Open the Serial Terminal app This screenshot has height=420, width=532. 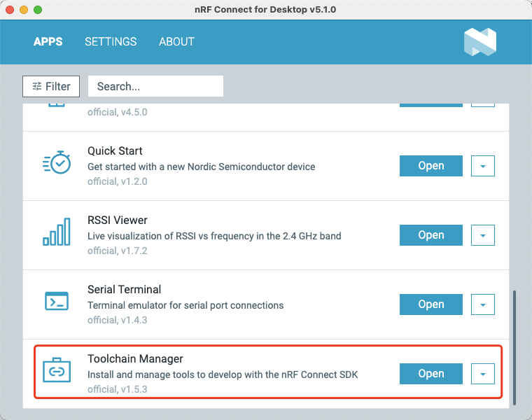431,304
